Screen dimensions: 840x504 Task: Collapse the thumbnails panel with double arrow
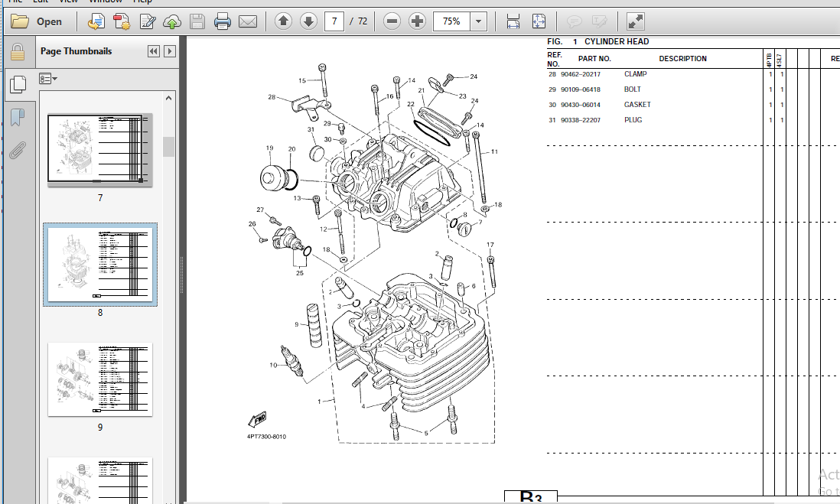click(x=154, y=51)
